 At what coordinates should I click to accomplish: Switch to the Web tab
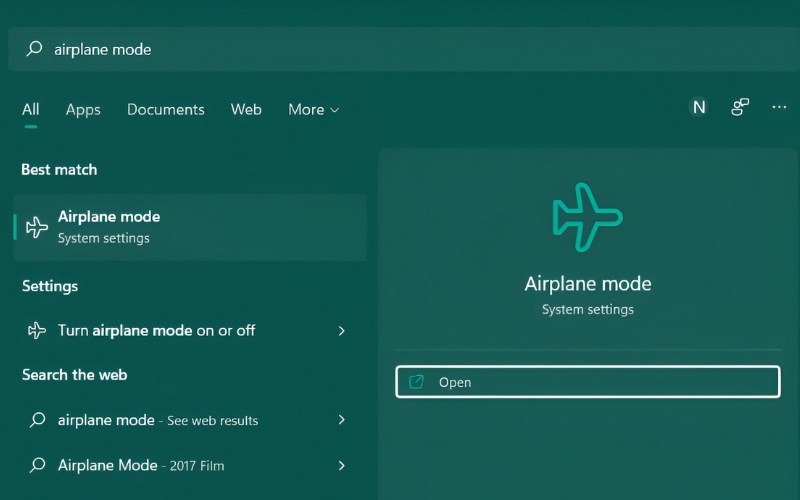(246, 110)
